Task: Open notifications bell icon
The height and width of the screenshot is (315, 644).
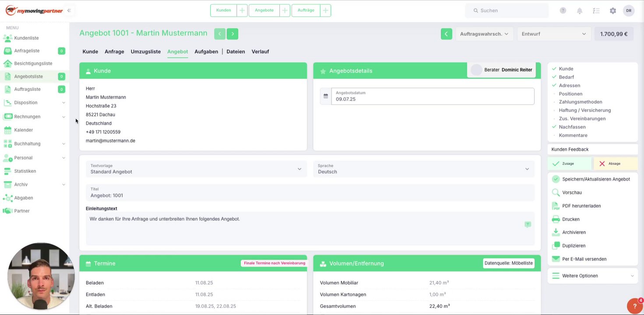Action: click(x=580, y=10)
